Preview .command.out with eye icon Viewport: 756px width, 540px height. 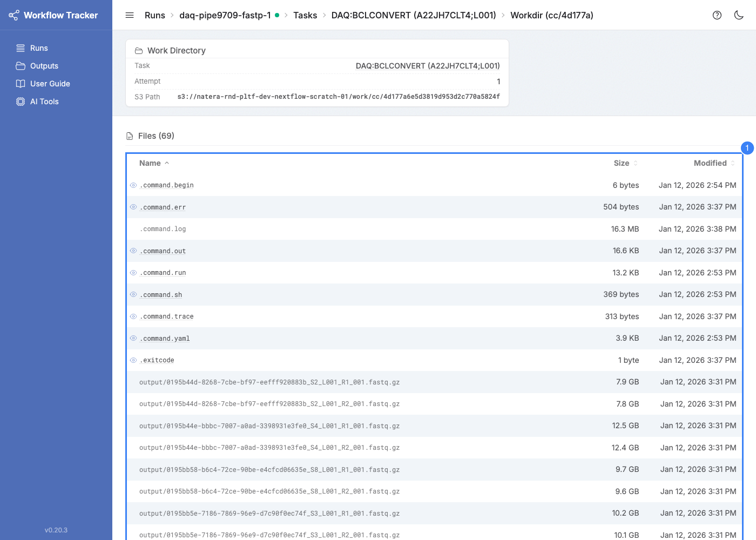pyautogui.click(x=133, y=251)
